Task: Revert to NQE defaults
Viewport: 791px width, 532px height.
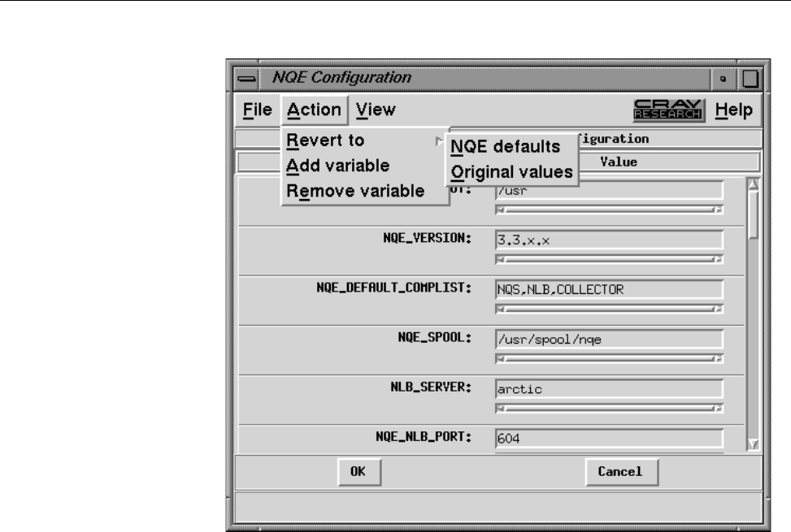Action: pyautogui.click(x=511, y=146)
